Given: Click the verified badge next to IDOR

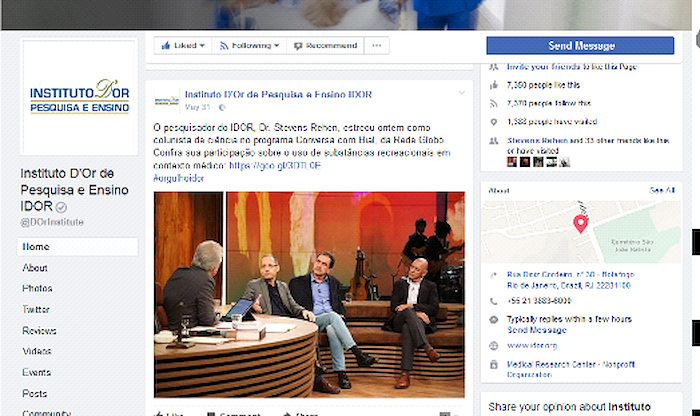Looking at the screenshot, I should point(61,207).
